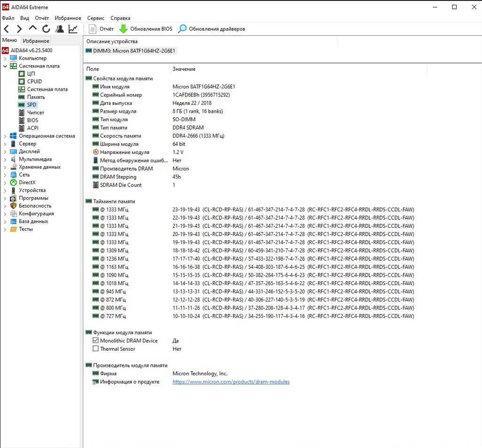
Task: Select DIMM3: Micron 8ATF1G64HZ-2G6E1 device row
Action: (x=131, y=51)
